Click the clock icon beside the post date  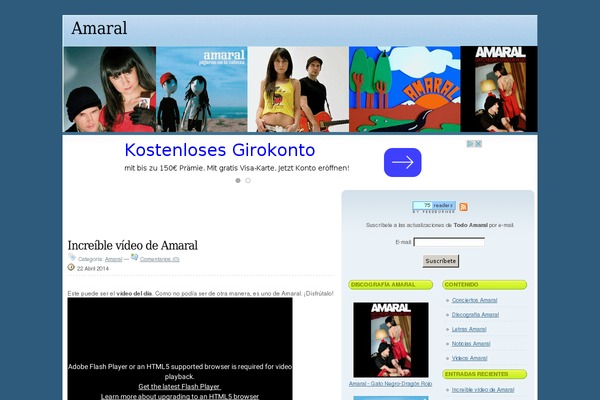(x=71, y=267)
